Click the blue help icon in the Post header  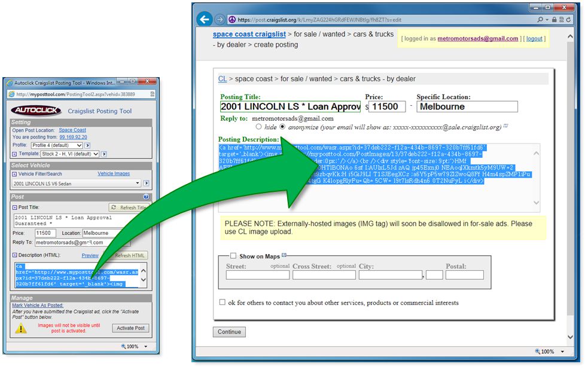coord(146,197)
